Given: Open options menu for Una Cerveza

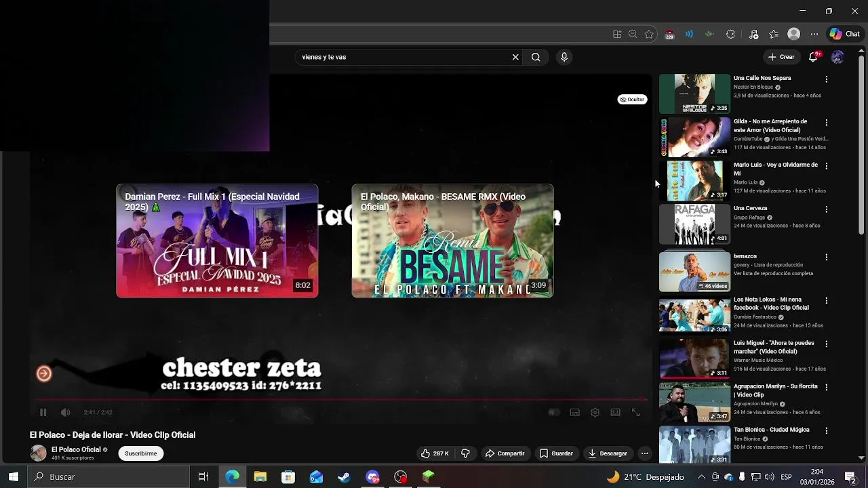Looking at the screenshot, I should [827, 209].
